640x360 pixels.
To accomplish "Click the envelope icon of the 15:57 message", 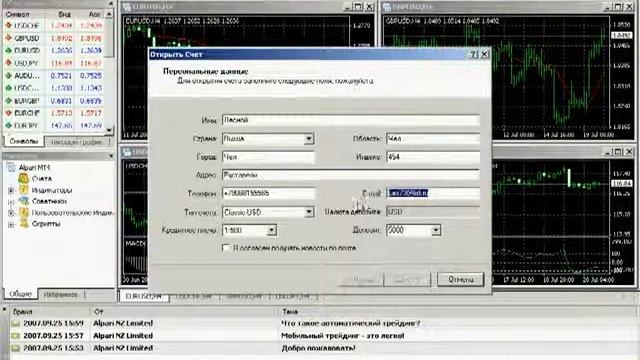I will coord(16,336).
